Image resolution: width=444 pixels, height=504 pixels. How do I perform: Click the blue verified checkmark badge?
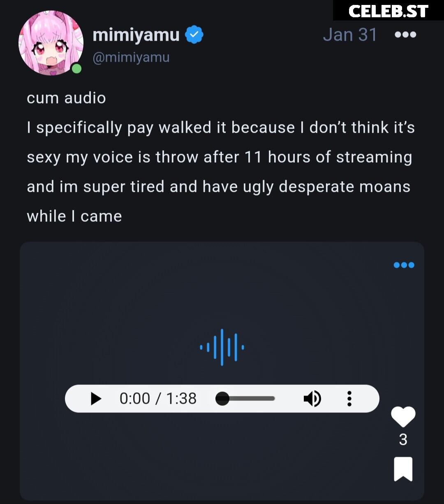point(194,35)
